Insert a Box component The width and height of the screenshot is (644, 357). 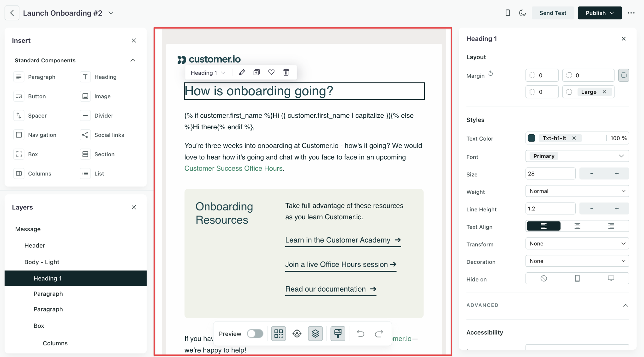tap(26, 154)
